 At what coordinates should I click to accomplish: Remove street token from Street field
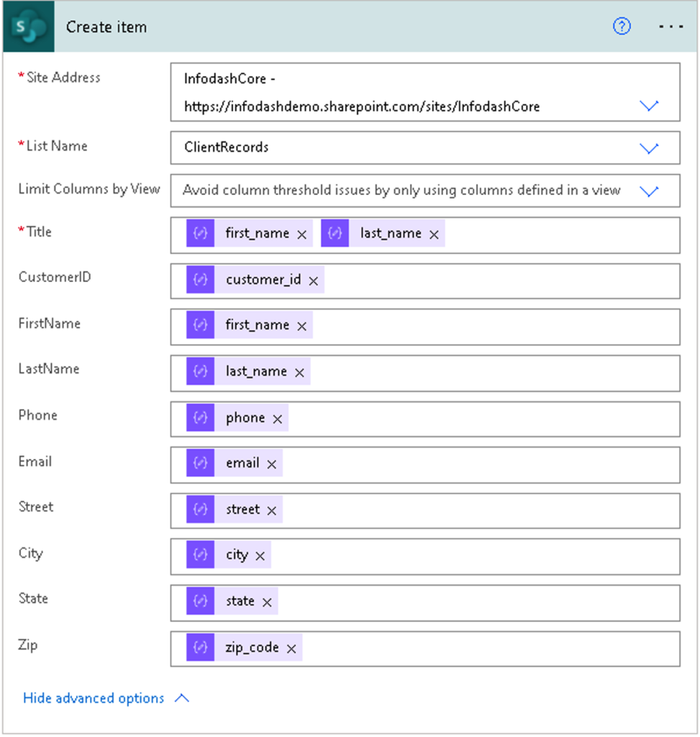[x=271, y=510]
